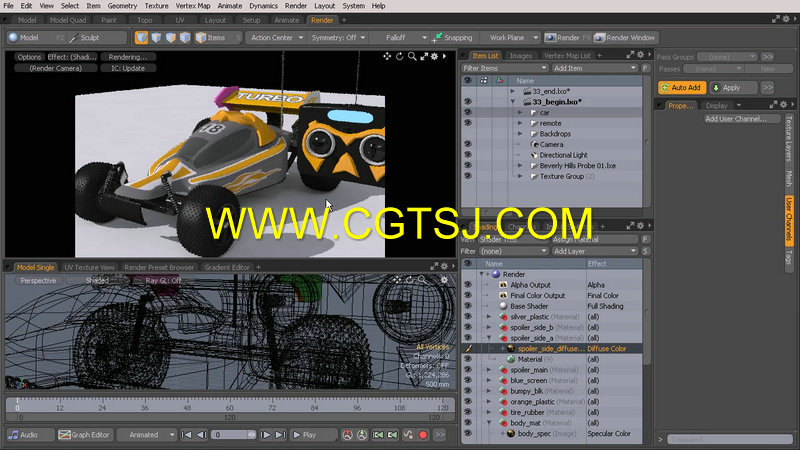
Task: Open the Add Layer dropdown
Action: point(594,251)
